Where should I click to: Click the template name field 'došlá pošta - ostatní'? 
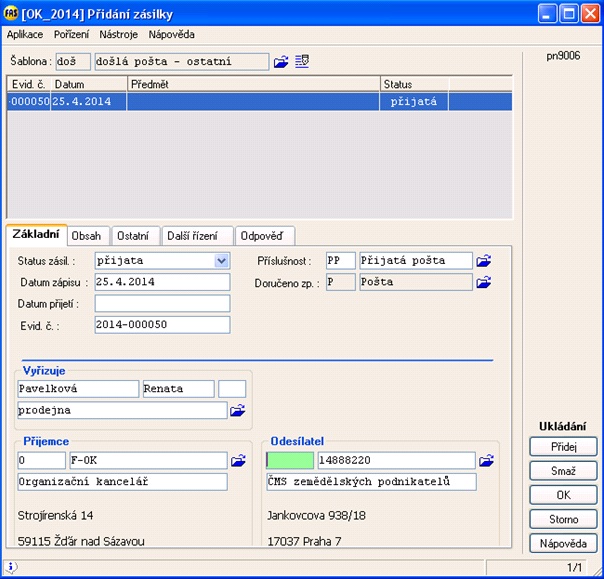coord(182,62)
